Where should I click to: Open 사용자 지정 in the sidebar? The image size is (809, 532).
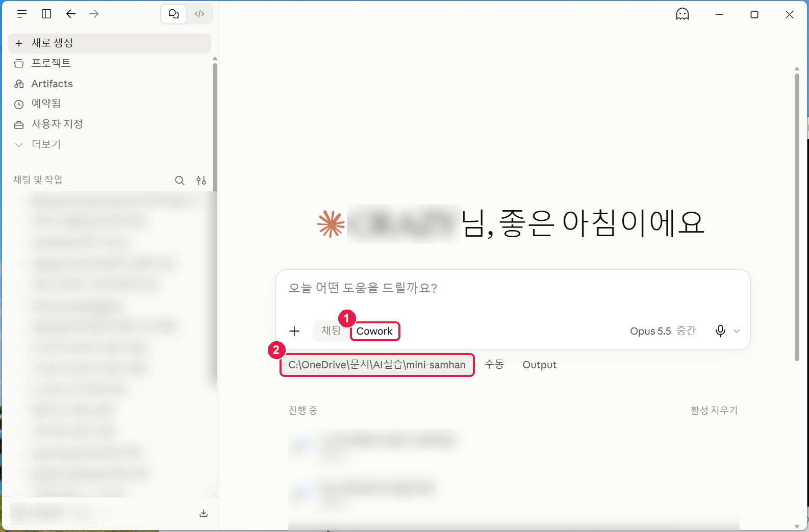click(110, 124)
